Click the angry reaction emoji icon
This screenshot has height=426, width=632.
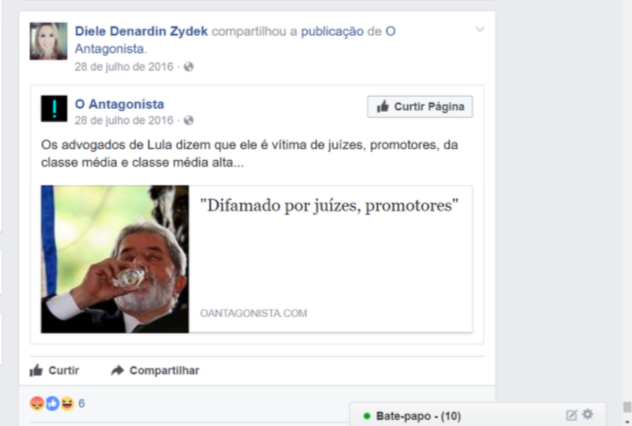coord(37,403)
